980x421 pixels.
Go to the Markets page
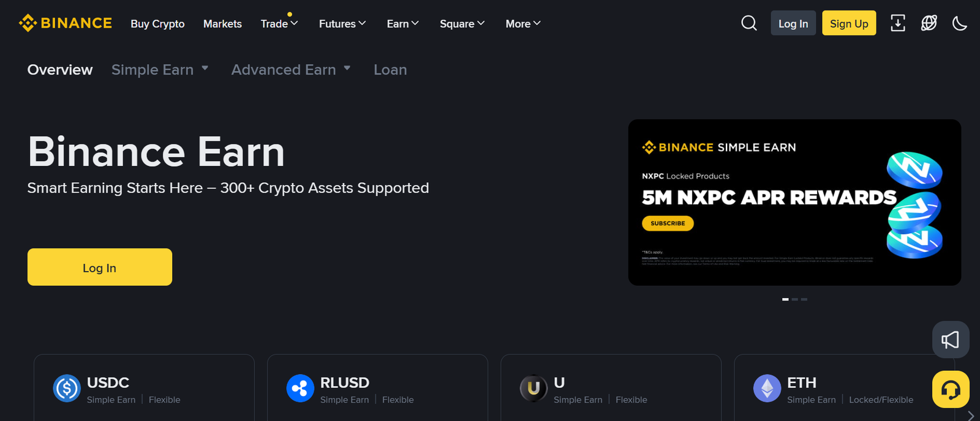point(222,23)
